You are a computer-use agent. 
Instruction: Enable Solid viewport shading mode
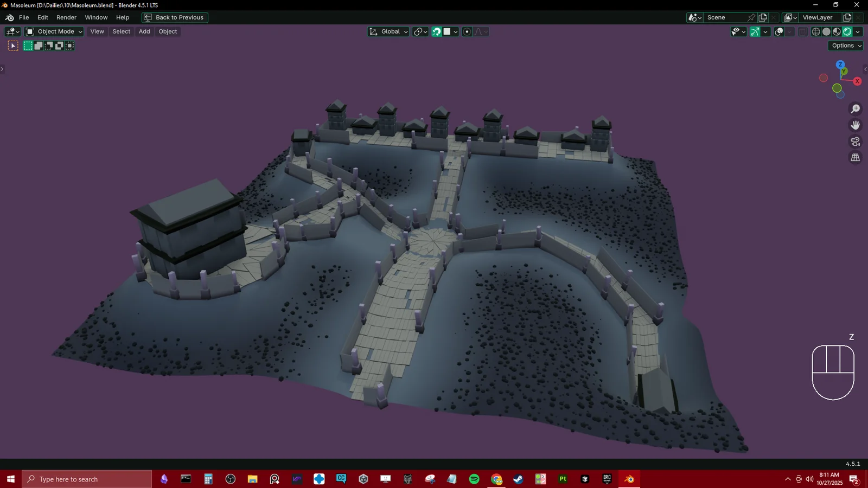826,31
